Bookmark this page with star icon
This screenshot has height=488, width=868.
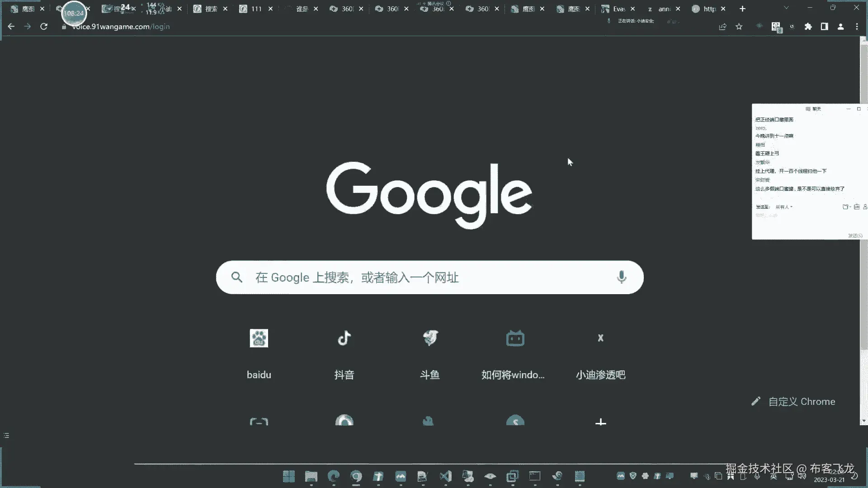(x=739, y=27)
